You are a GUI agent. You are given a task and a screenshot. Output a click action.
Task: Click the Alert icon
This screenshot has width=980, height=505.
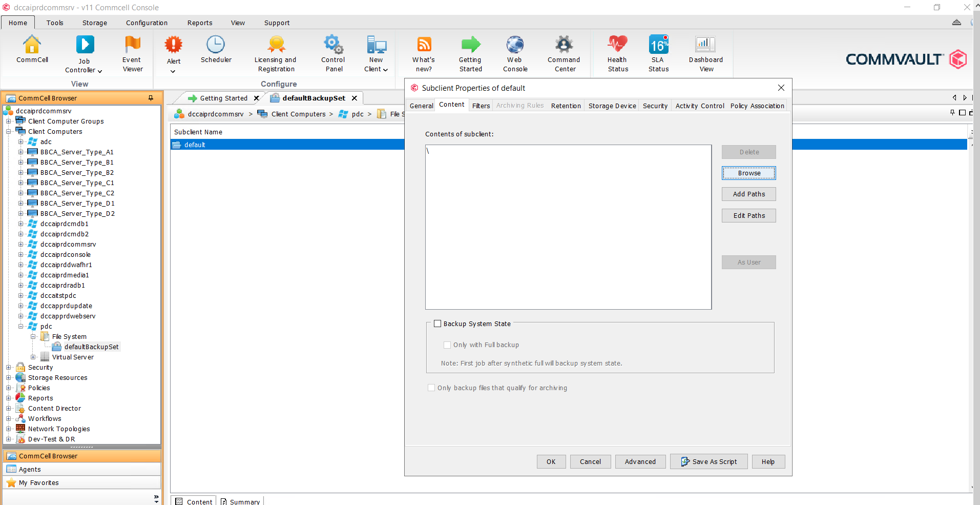(x=174, y=45)
